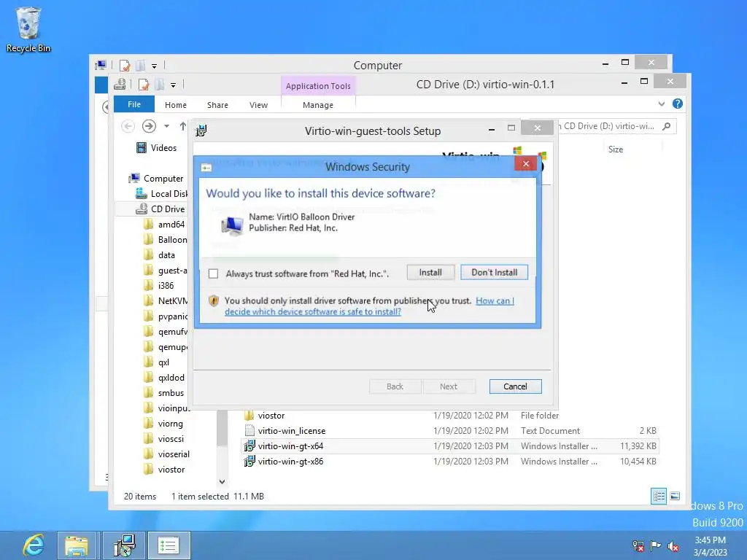
Task: Open File Explorer from the taskbar
Action: pyautogui.click(x=77, y=545)
